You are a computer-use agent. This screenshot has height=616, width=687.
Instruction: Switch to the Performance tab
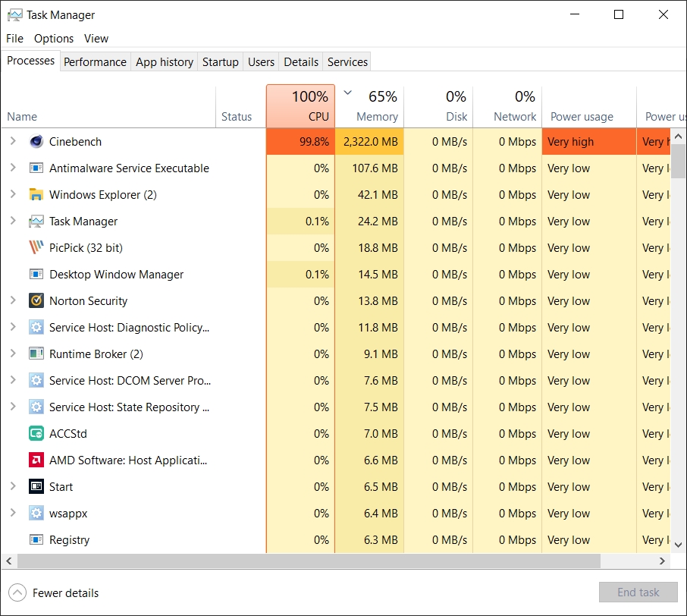point(95,61)
